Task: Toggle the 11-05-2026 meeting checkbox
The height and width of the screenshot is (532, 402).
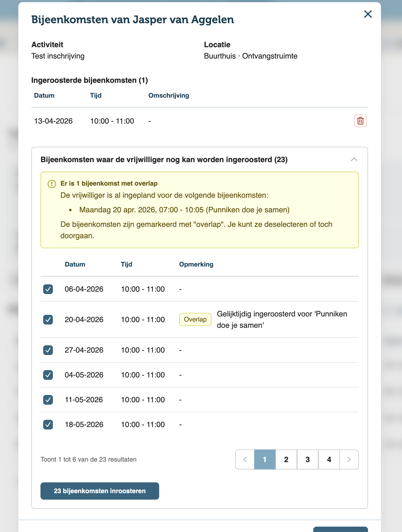Action: [x=48, y=400]
